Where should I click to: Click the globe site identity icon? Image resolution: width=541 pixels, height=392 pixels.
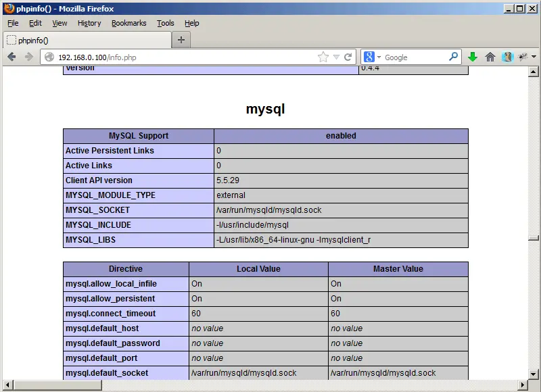coord(49,57)
